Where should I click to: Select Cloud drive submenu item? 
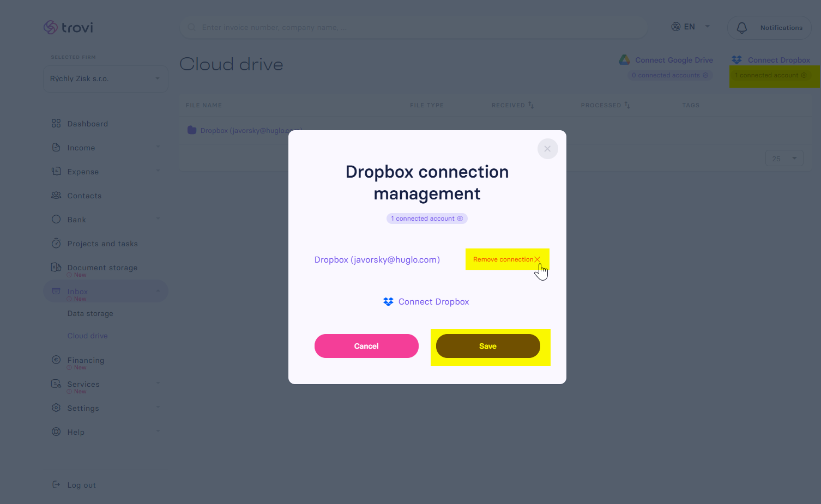coord(88,336)
